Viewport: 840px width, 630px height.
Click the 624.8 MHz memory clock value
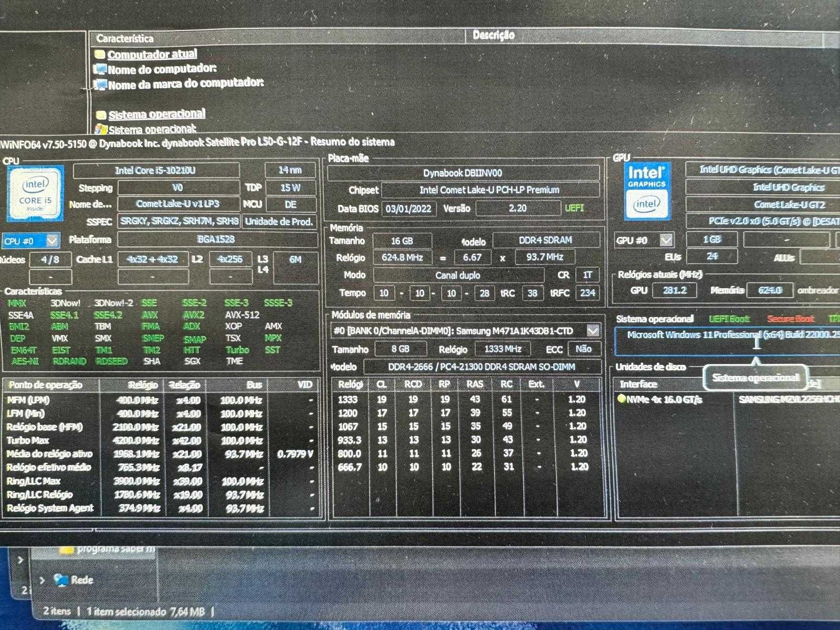coord(402,257)
